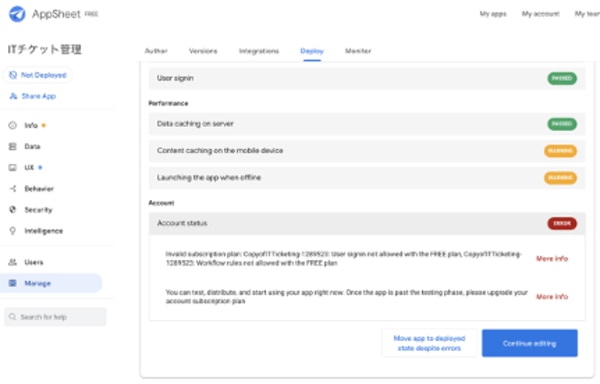Click the FREE plan label
Viewport: 600px width, 384px height.
pos(91,14)
